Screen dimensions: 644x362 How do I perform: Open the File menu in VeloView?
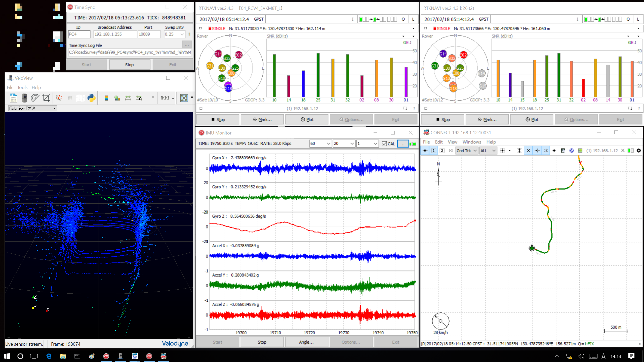pyautogui.click(x=10, y=87)
